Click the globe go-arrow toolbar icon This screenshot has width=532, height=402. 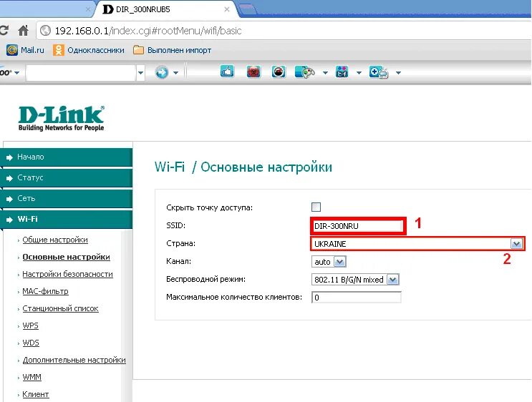point(162,72)
